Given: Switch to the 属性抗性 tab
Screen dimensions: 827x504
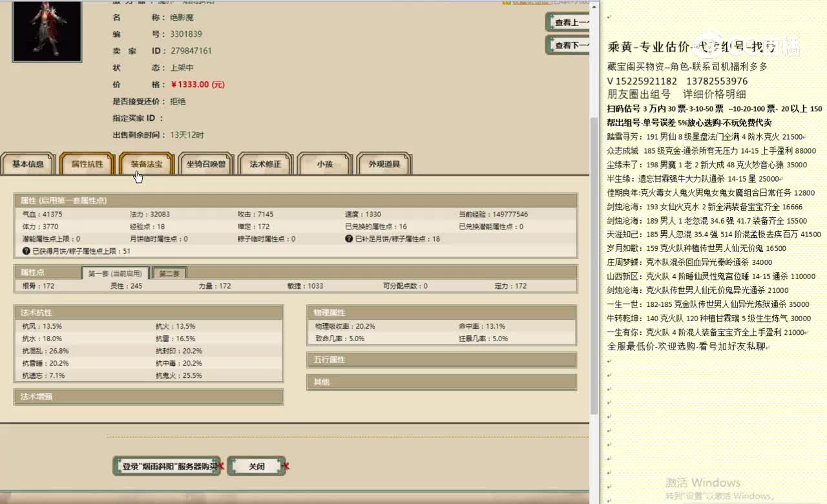Looking at the screenshot, I should pyautogui.click(x=87, y=164).
